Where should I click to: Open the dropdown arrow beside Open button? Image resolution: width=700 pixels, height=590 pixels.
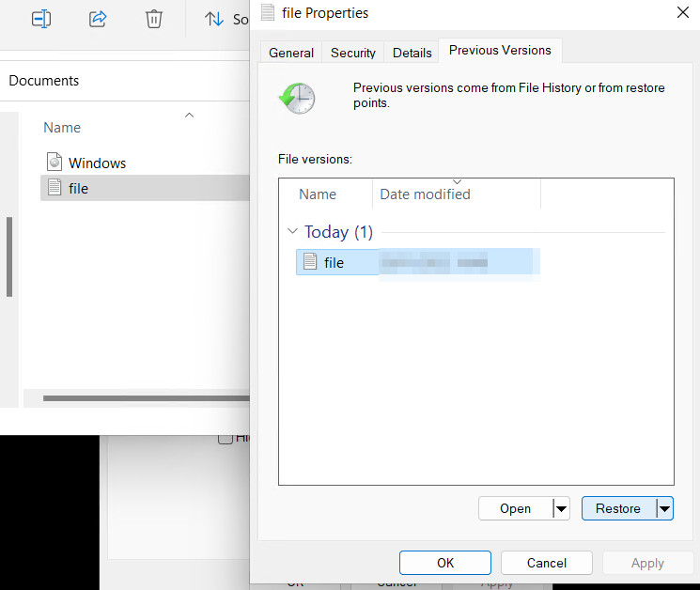coord(561,508)
